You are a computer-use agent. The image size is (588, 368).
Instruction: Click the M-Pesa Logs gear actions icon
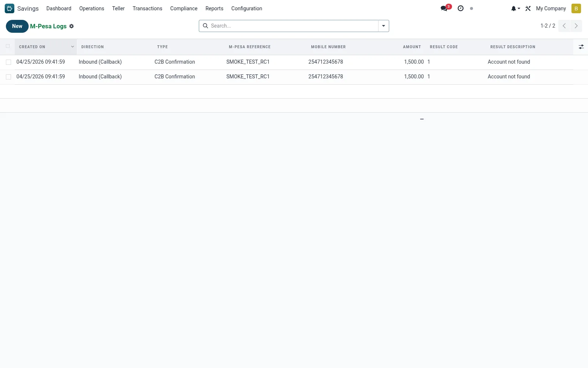[72, 26]
